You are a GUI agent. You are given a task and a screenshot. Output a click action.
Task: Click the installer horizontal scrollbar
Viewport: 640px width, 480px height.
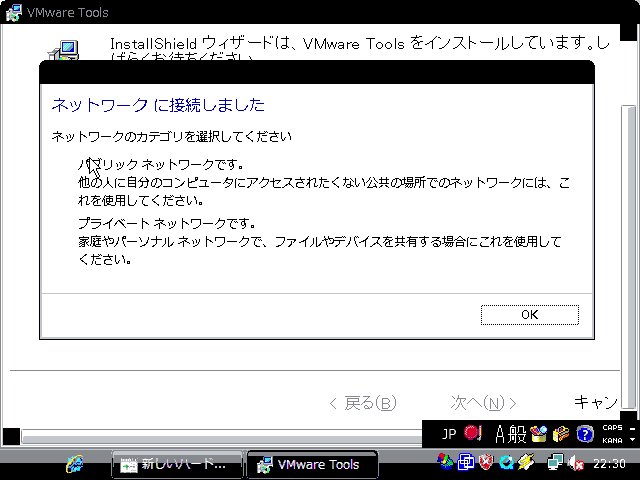pos(222,438)
